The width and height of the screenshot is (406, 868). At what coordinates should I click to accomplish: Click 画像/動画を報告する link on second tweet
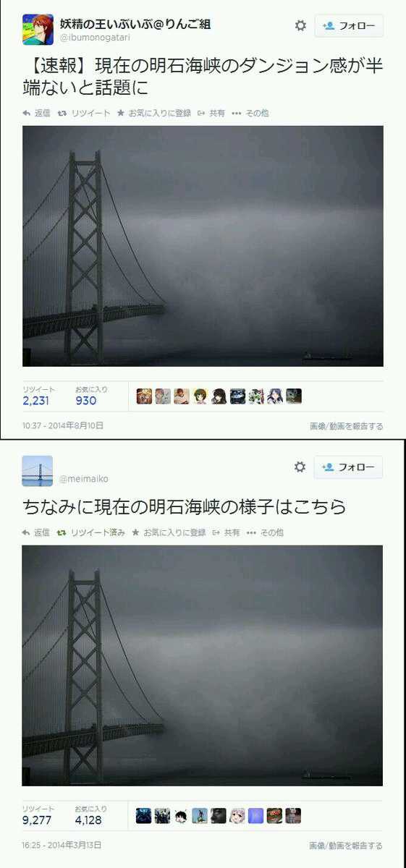tap(346, 846)
